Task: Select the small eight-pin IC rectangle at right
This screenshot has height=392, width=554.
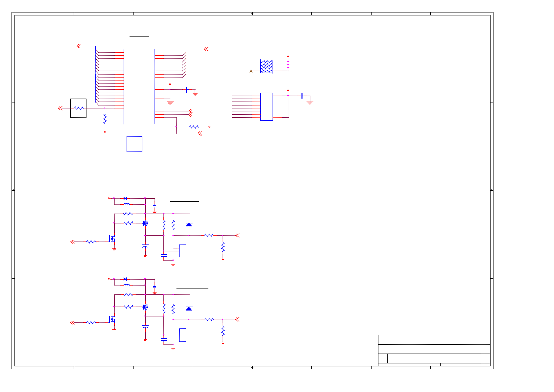Action: click(x=266, y=107)
